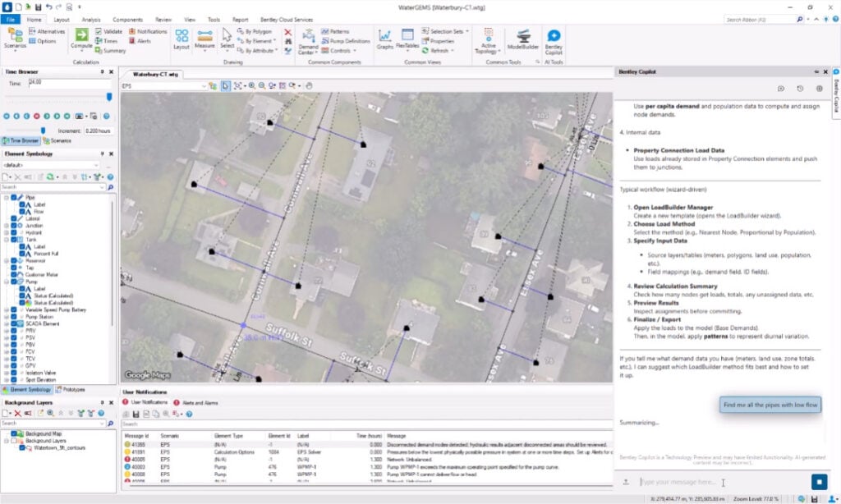Open the Scenarios ribbon tool
The height and width of the screenshot is (504, 841).
click(x=15, y=39)
